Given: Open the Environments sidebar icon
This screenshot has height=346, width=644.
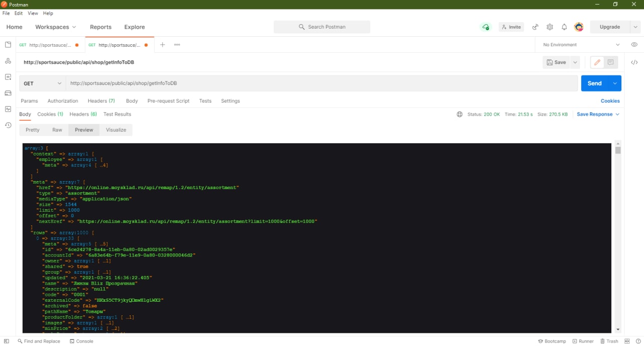Looking at the screenshot, I should [x=8, y=77].
